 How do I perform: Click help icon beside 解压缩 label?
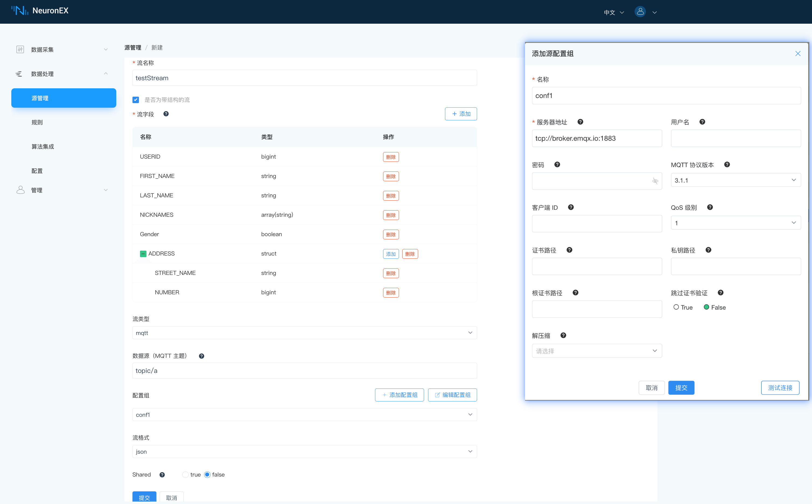(x=563, y=335)
